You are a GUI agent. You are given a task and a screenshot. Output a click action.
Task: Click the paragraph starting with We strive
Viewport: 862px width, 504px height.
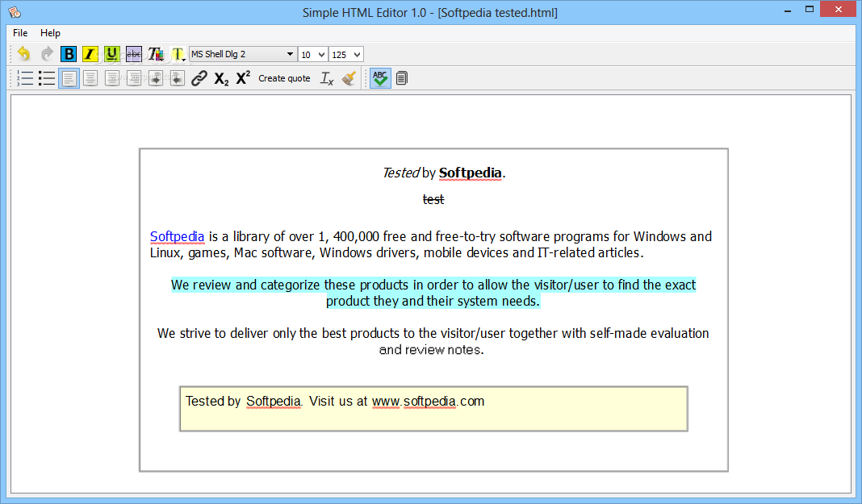coord(433,341)
